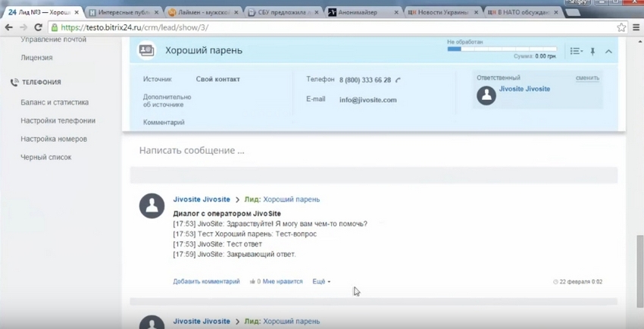Click Добавить комментарий link
Viewport: 644px width, 329px height.
[206, 281]
